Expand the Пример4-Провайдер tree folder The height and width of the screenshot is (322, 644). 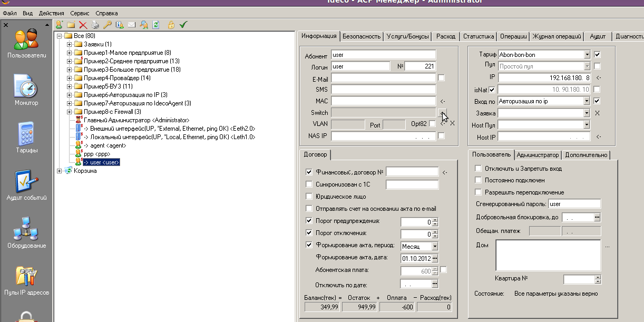point(70,78)
